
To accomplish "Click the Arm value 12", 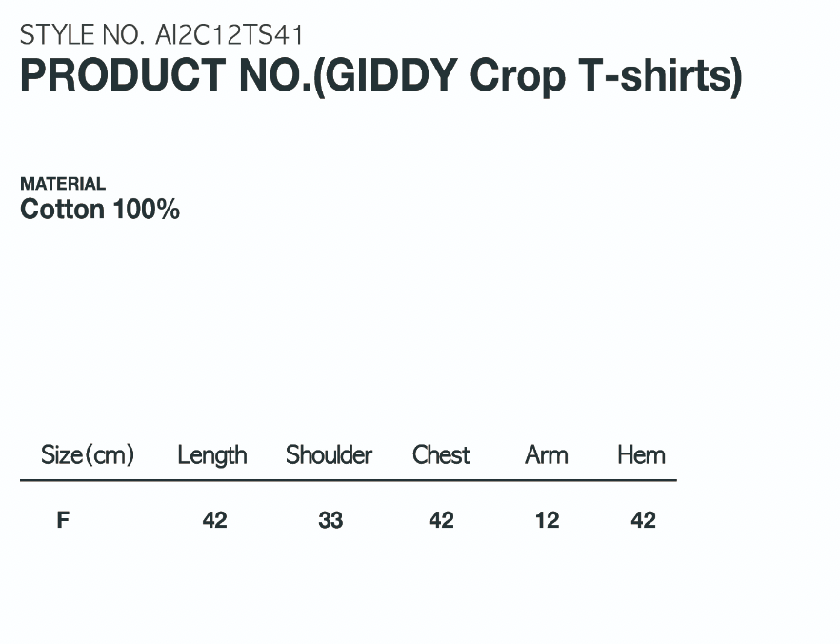I will pyautogui.click(x=548, y=520).
